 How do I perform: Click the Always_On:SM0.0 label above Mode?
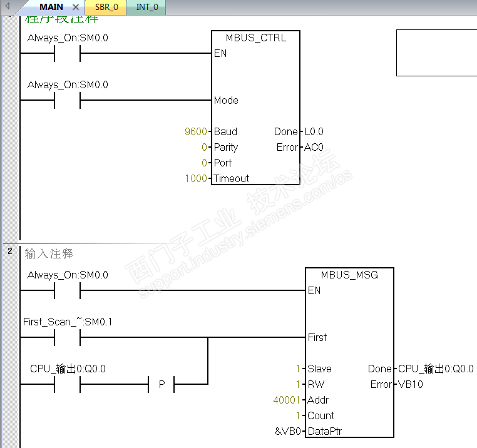coord(68,84)
